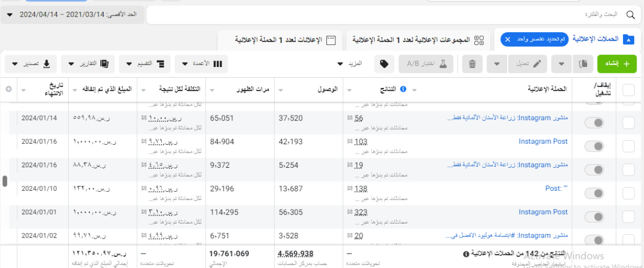
Task: Toggle on/off switch for campaign with 56 results
Action: [x=594, y=123]
